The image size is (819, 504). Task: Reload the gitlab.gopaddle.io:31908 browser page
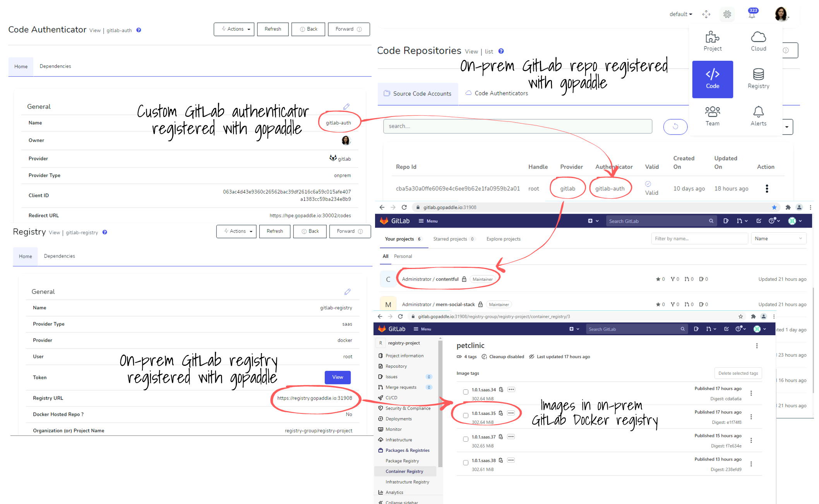click(x=404, y=207)
